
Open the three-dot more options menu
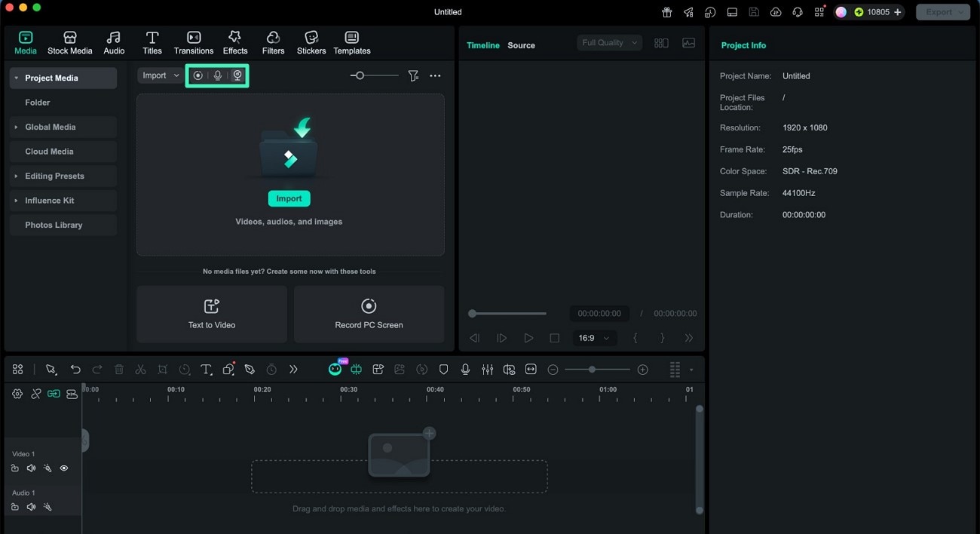[435, 75]
